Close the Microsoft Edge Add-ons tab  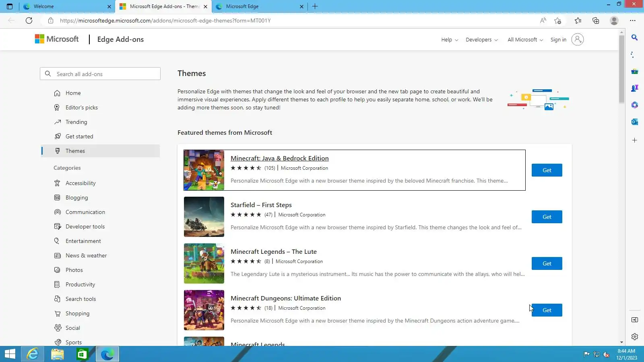[x=205, y=6]
